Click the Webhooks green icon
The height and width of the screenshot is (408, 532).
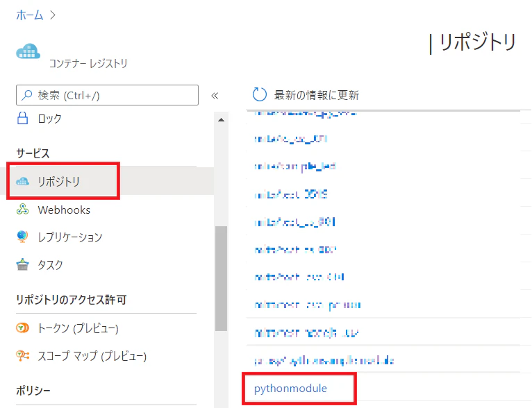pos(23,210)
